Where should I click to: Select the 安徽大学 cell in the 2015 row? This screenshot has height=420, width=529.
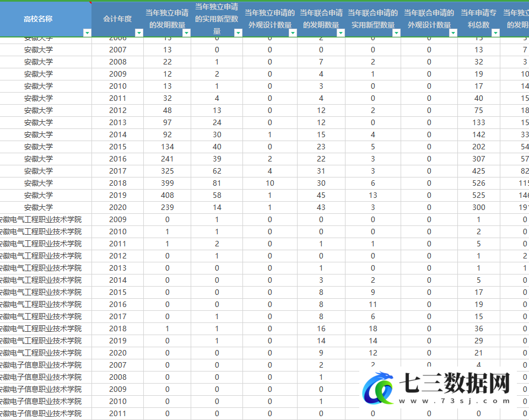pyautogui.click(x=46, y=147)
